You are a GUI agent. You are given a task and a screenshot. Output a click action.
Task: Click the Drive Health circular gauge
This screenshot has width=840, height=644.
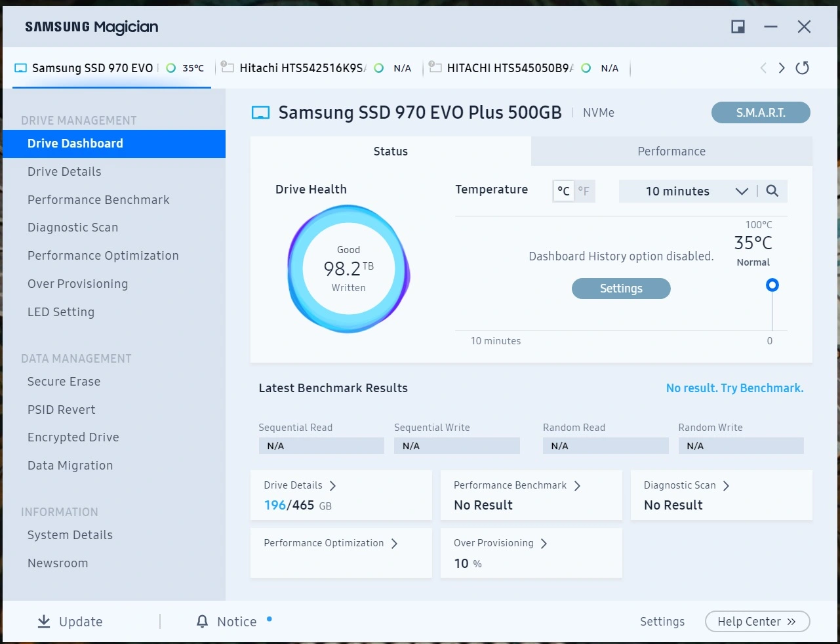click(349, 269)
